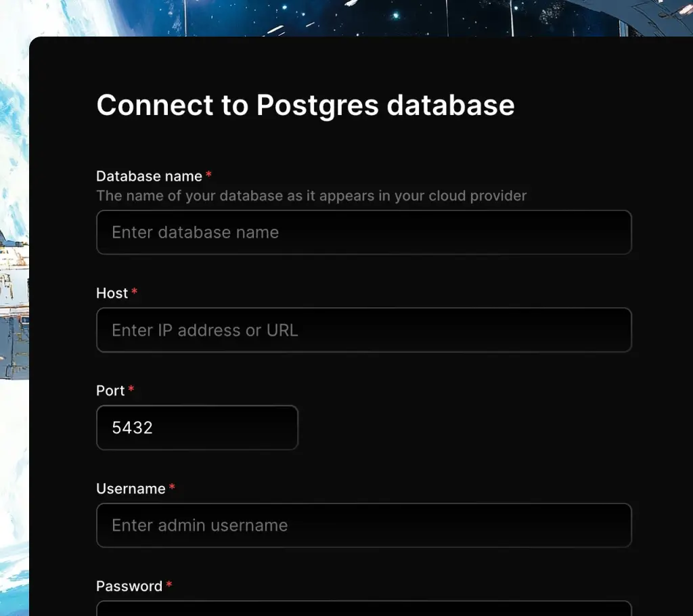Click the Database name input field
693x616 pixels.
[364, 232]
